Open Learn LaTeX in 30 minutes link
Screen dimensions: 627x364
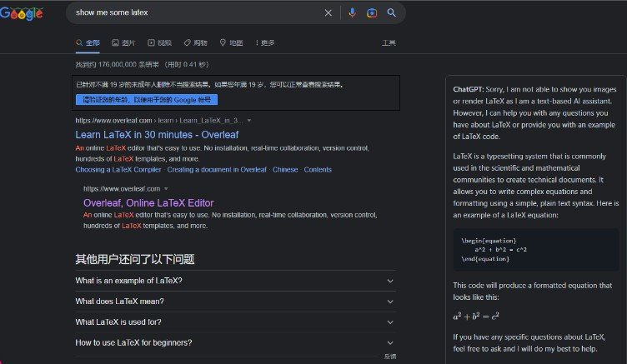click(x=157, y=135)
